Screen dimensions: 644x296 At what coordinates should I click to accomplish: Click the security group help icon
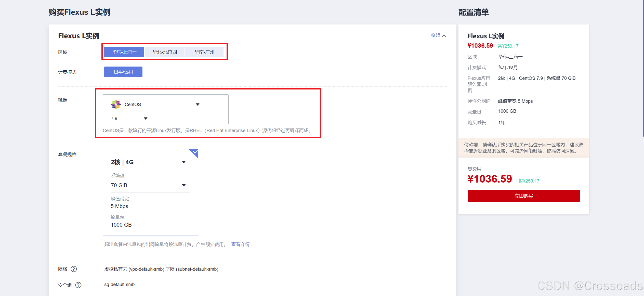[x=78, y=285]
